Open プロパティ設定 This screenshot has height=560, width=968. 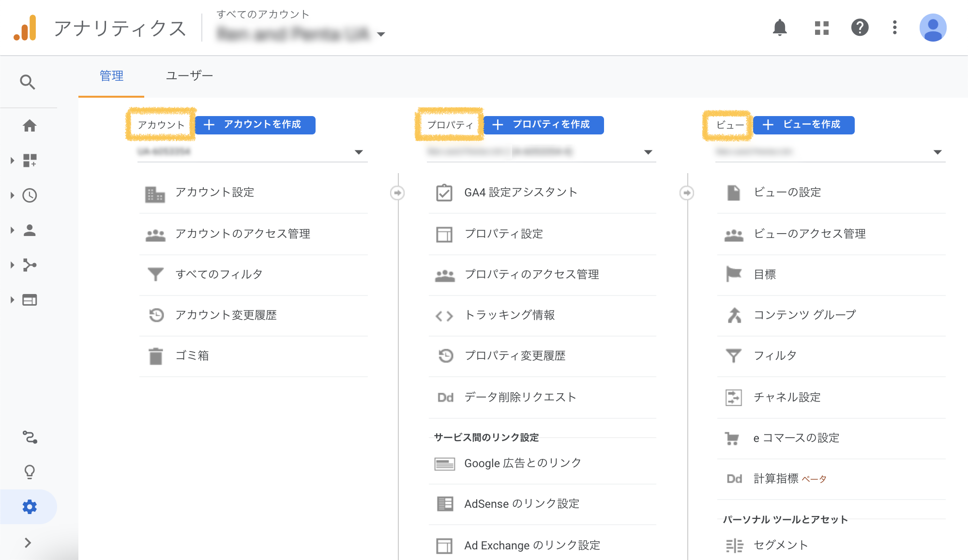(x=542, y=234)
